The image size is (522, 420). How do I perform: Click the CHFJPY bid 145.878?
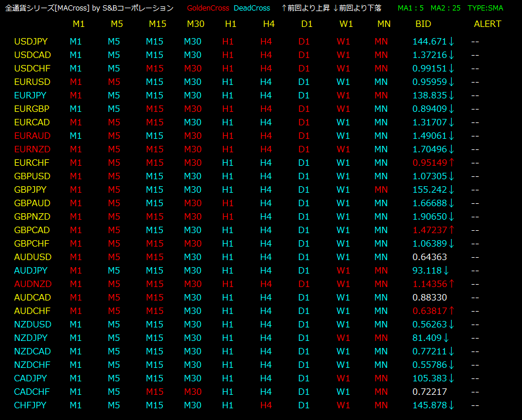[429, 405]
